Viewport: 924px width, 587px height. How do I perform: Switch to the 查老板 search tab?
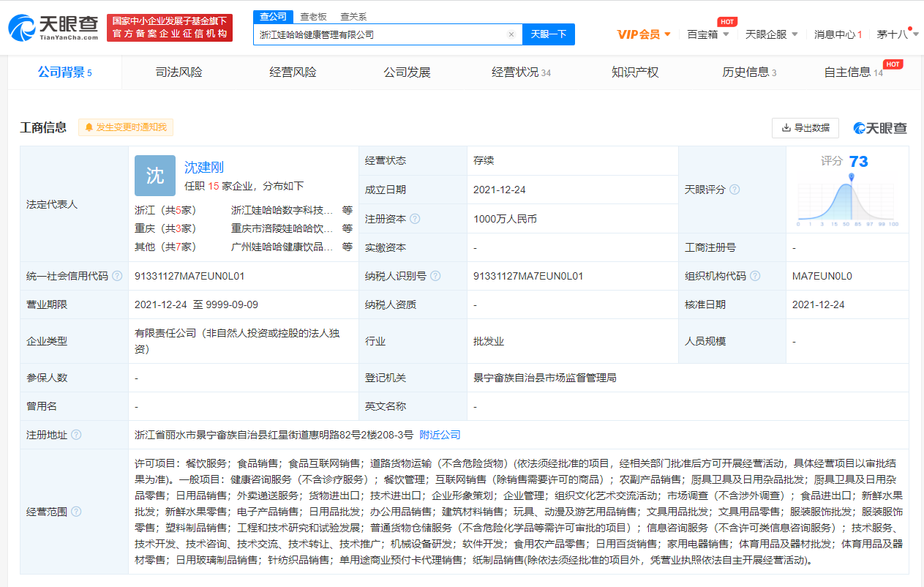tap(313, 17)
